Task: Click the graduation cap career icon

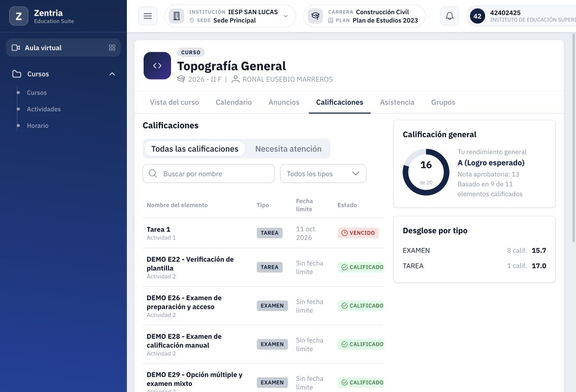Action: click(315, 16)
